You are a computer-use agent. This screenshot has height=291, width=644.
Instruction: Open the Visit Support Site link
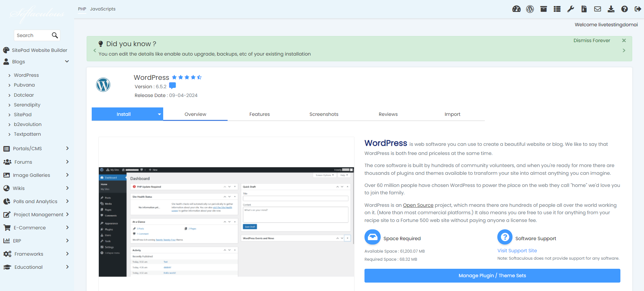pos(517,251)
